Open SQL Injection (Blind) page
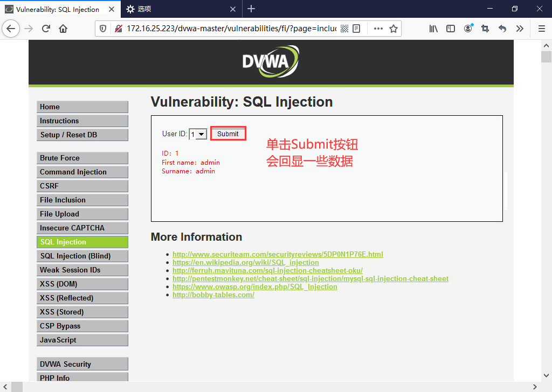 point(82,256)
